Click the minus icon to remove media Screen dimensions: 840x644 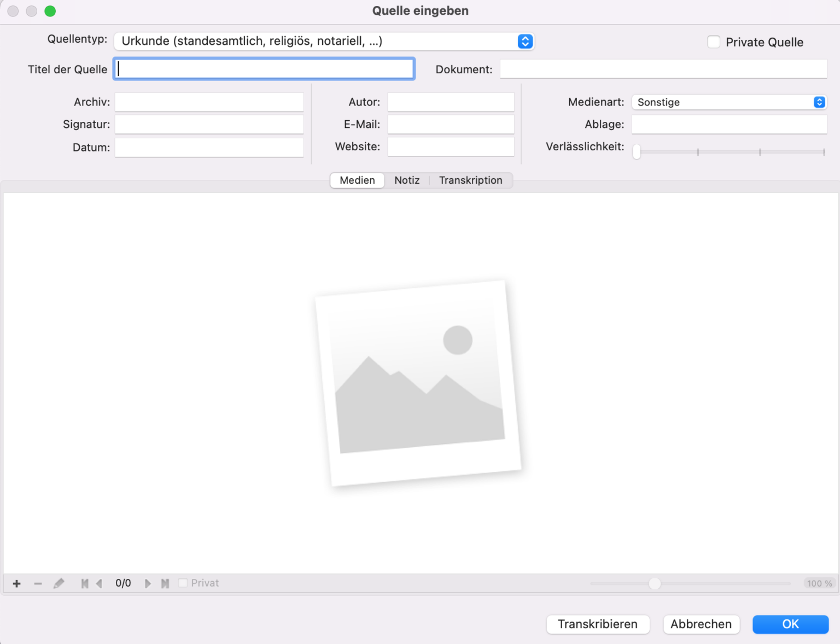coord(38,583)
